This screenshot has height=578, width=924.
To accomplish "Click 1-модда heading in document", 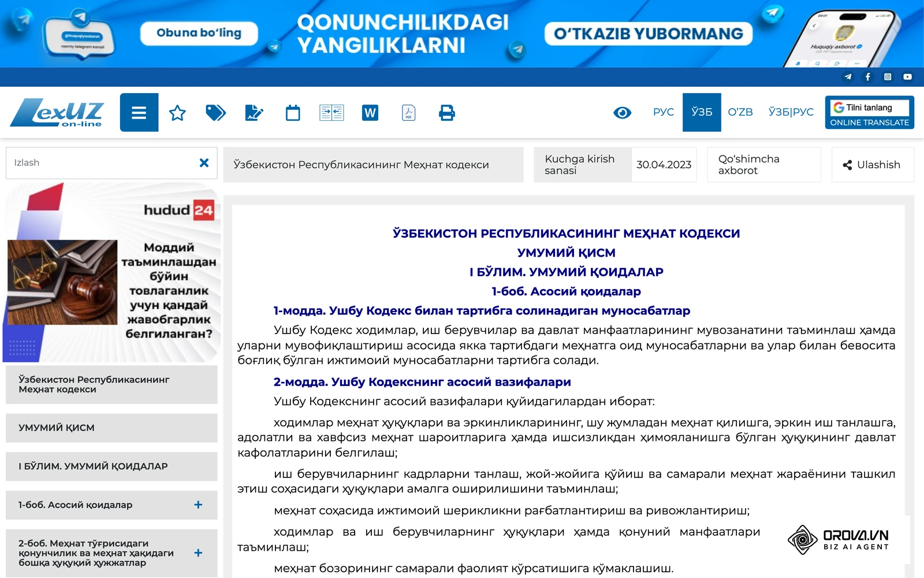I will coord(482,311).
